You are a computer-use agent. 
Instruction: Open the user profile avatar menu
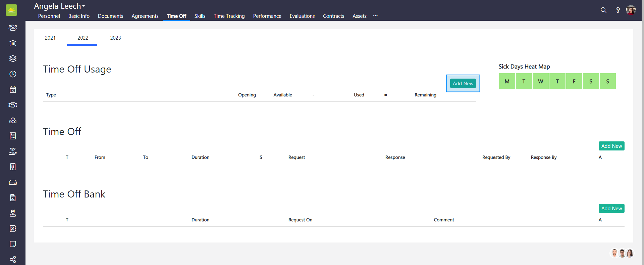coord(631,10)
